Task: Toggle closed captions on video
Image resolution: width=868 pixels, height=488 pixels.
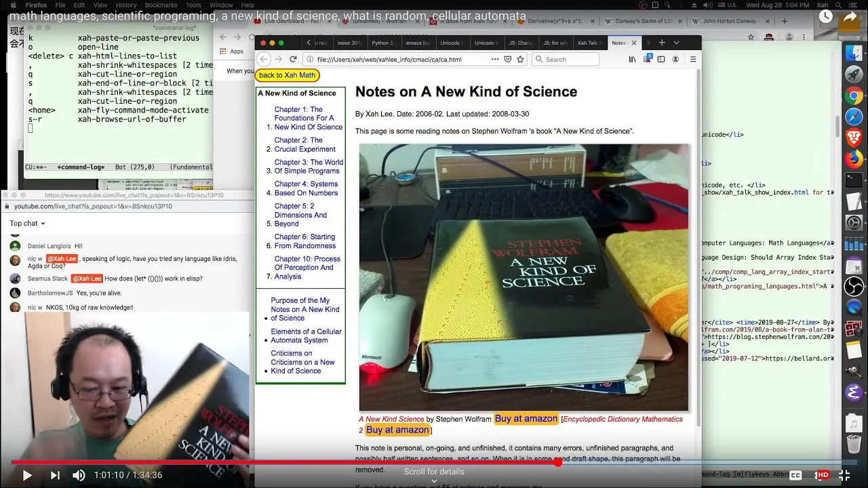Action: click(795, 475)
